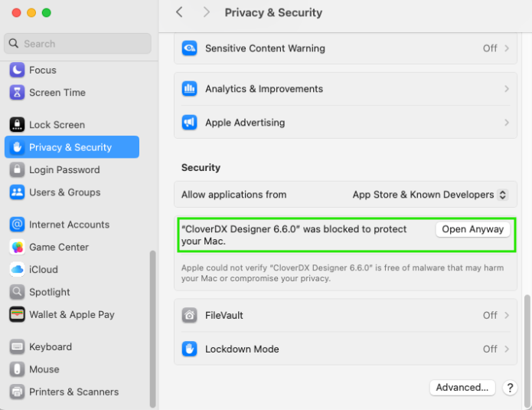Viewport: 532px width, 410px height.
Task: Open Users & Groups pane
Action: pos(72,192)
